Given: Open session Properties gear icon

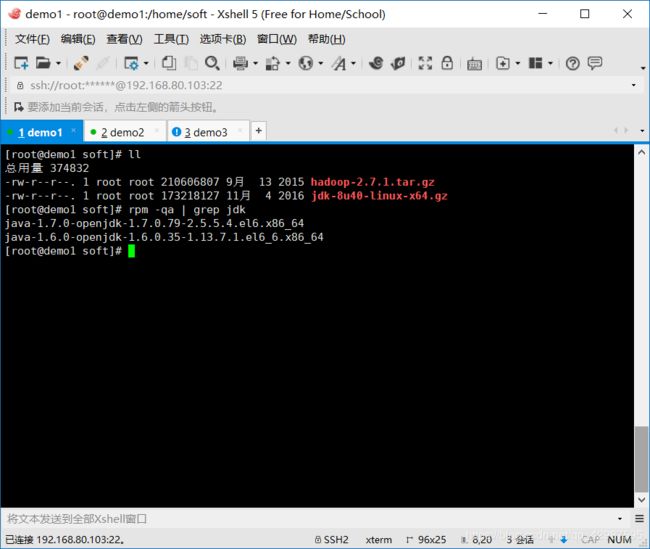Looking at the screenshot, I should (x=131, y=63).
